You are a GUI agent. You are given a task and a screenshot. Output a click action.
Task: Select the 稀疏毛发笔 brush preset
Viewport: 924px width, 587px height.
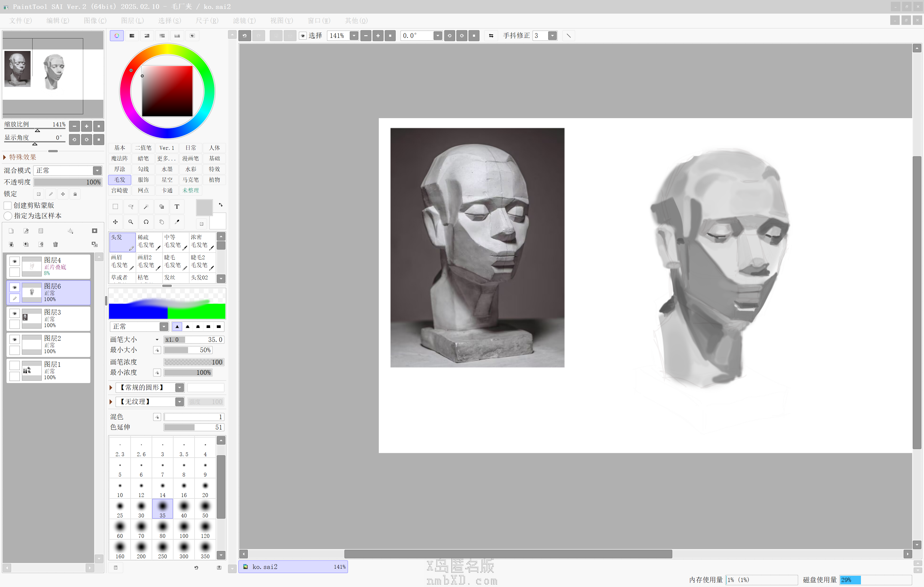coord(149,241)
